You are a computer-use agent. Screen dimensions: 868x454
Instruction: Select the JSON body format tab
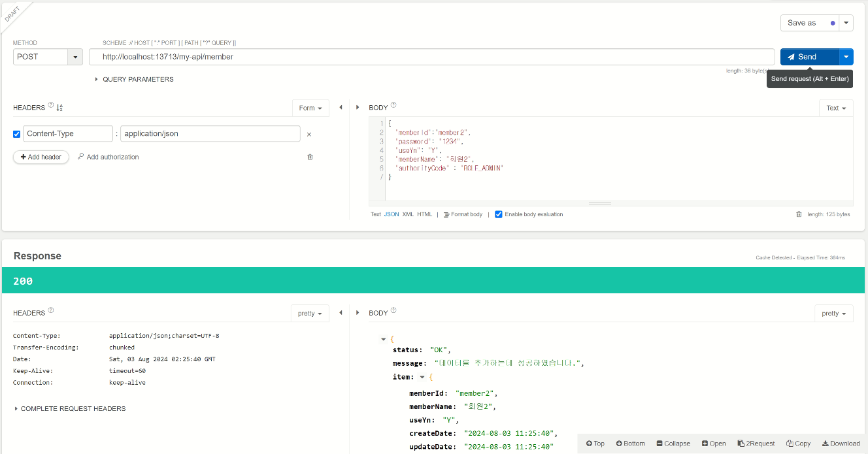point(392,214)
